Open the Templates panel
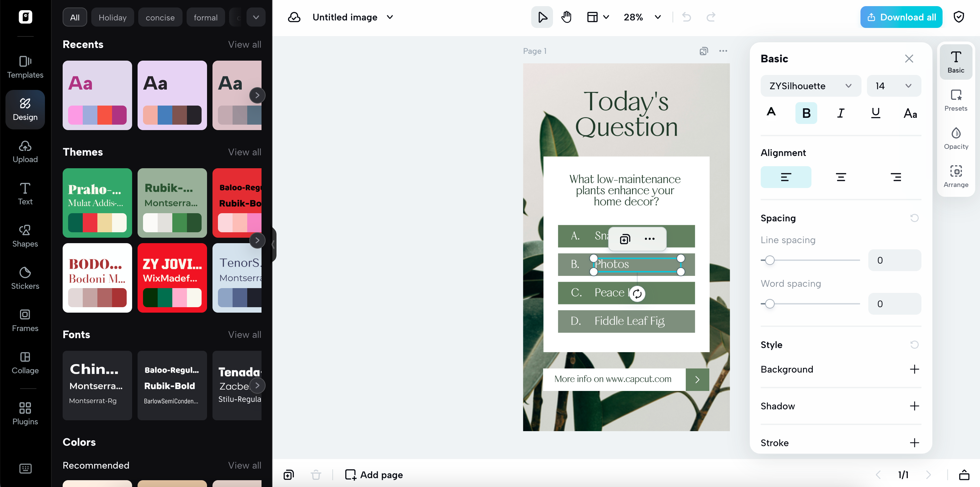This screenshot has height=487, width=980. (25, 67)
